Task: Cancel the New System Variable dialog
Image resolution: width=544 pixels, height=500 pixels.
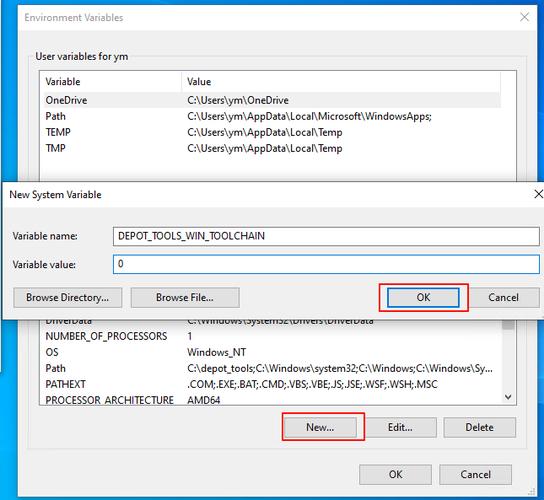Action: (503, 297)
